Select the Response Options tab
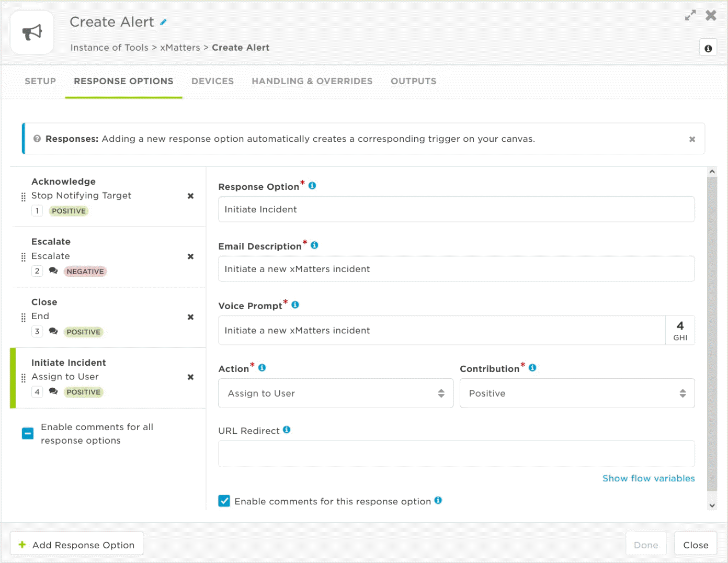Image resolution: width=728 pixels, height=563 pixels. (123, 81)
